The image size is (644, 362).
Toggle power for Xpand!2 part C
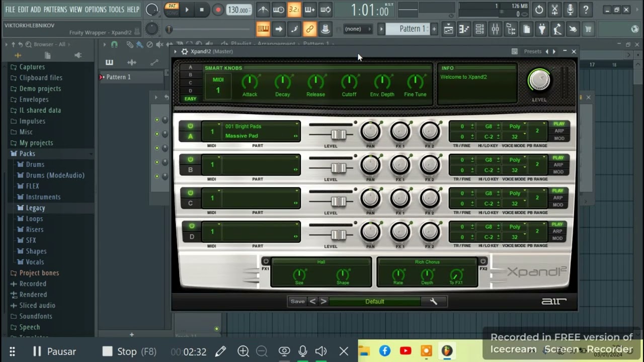[190, 193]
